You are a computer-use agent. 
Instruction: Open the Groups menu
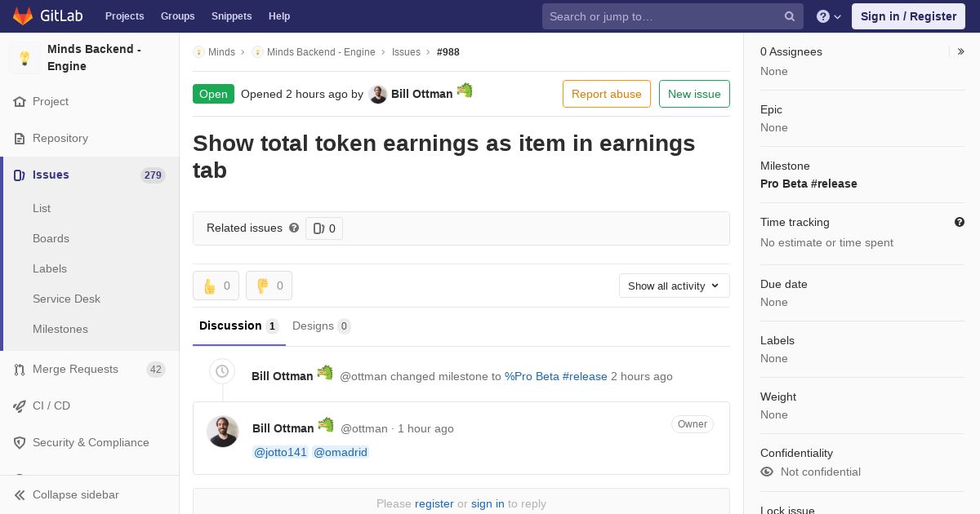[177, 16]
